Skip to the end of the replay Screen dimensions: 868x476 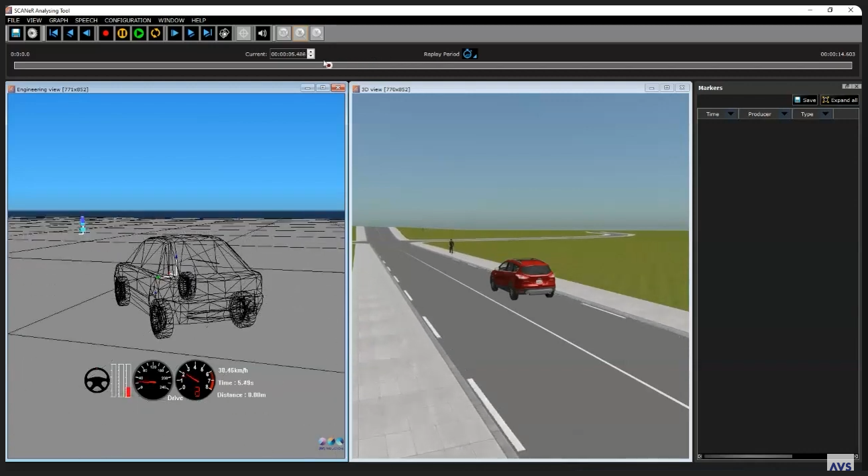click(x=208, y=33)
